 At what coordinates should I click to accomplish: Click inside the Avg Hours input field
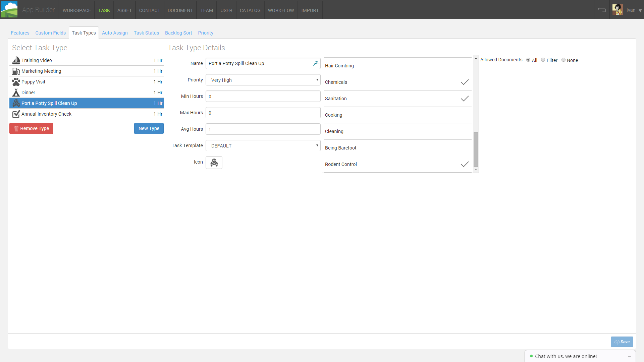(x=263, y=129)
